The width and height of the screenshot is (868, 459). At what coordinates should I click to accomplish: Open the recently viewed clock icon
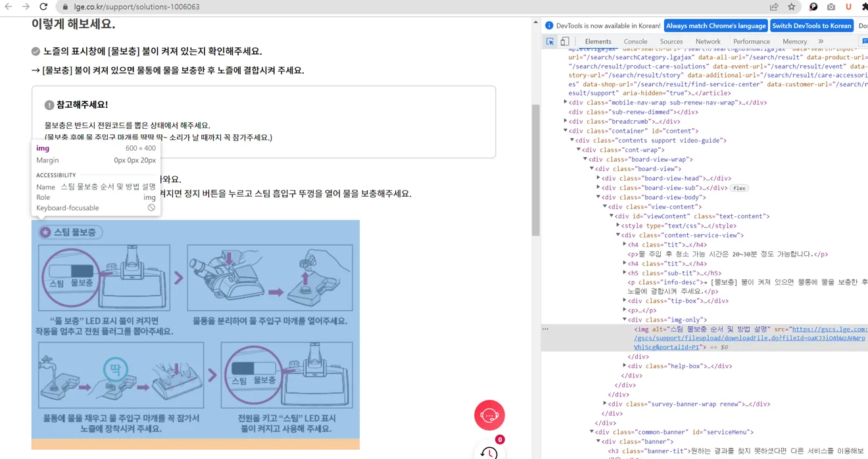[x=489, y=452]
